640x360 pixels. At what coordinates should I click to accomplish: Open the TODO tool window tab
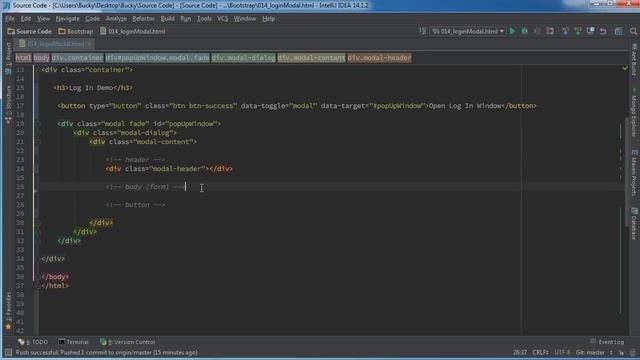(33, 342)
